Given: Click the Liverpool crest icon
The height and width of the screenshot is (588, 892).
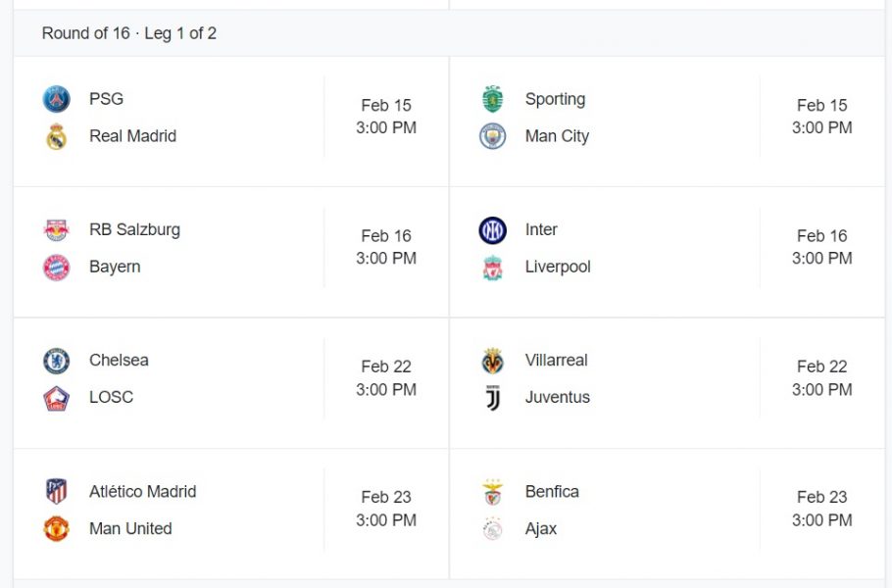Looking at the screenshot, I should (x=492, y=267).
